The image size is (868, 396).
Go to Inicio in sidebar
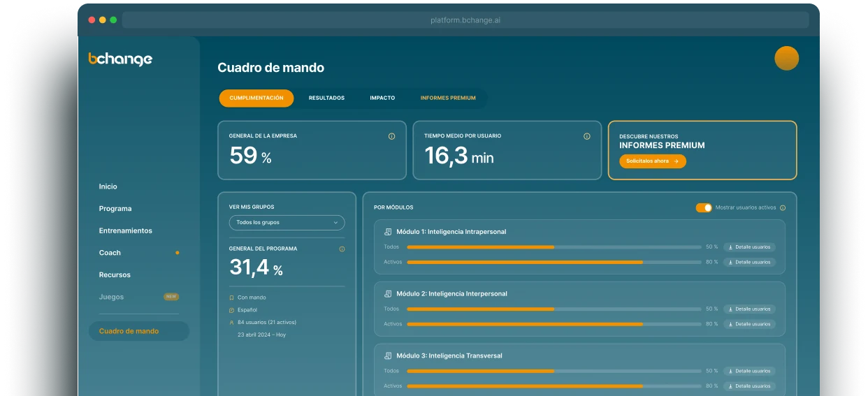click(x=108, y=186)
